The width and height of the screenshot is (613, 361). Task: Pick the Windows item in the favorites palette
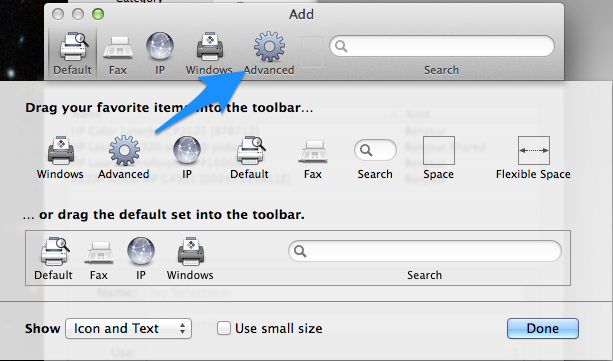60,157
